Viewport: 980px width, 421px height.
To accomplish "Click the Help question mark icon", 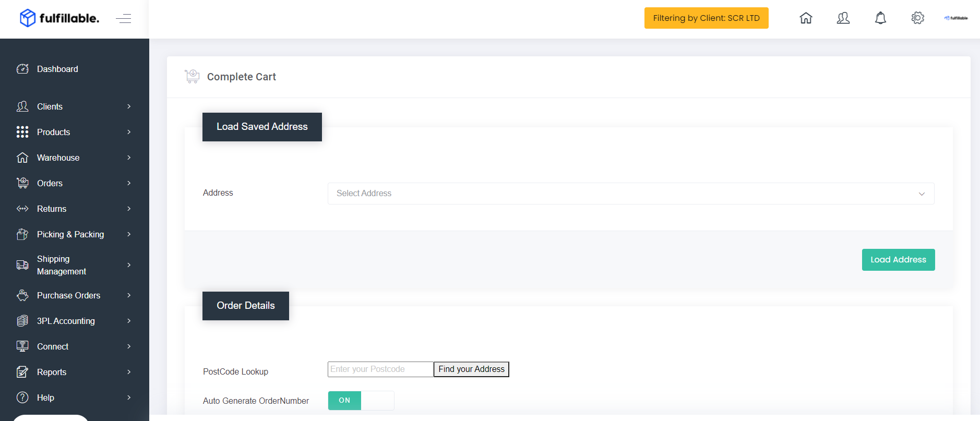I will (22, 398).
